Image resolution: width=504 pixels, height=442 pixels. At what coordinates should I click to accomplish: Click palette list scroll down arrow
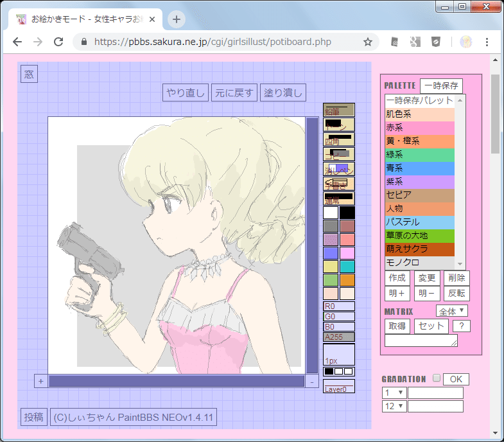pyautogui.click(x=460, y=264)
